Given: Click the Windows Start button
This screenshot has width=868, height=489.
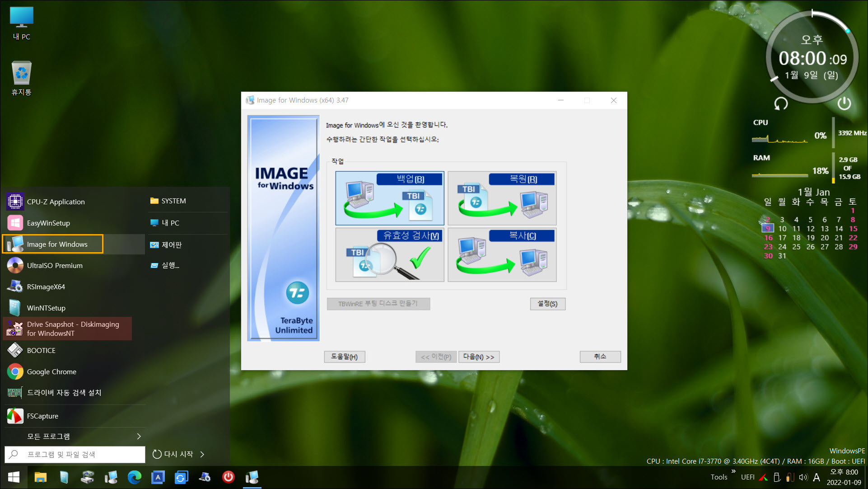Looking at the screenshot, I should [14, 477].
